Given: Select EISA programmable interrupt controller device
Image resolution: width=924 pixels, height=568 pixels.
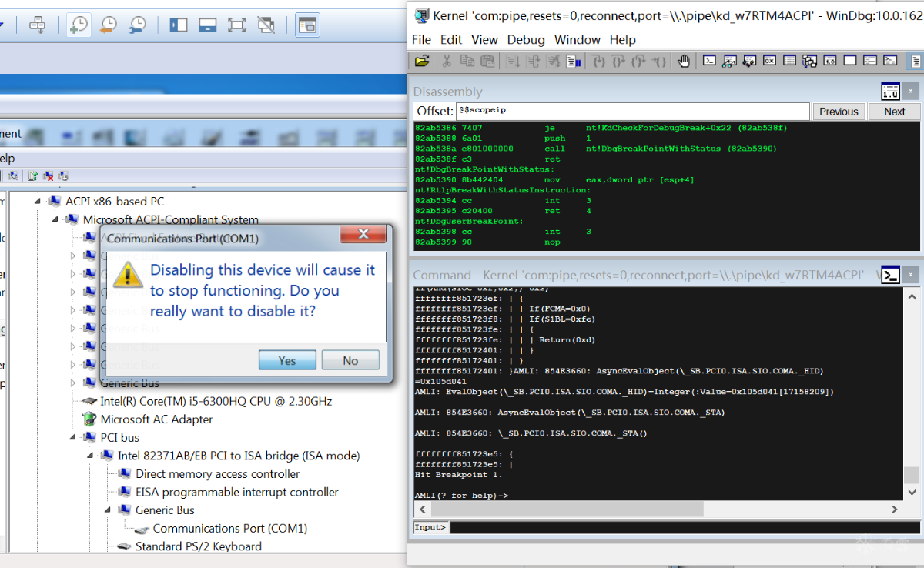Looking at the screenshot, I should [236, 492].
